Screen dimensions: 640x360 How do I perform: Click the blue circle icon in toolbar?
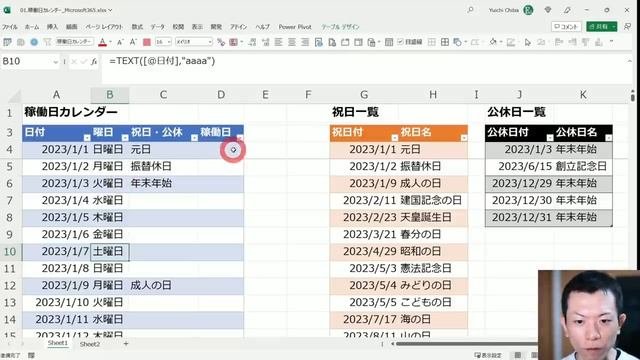tap(34, 42)
